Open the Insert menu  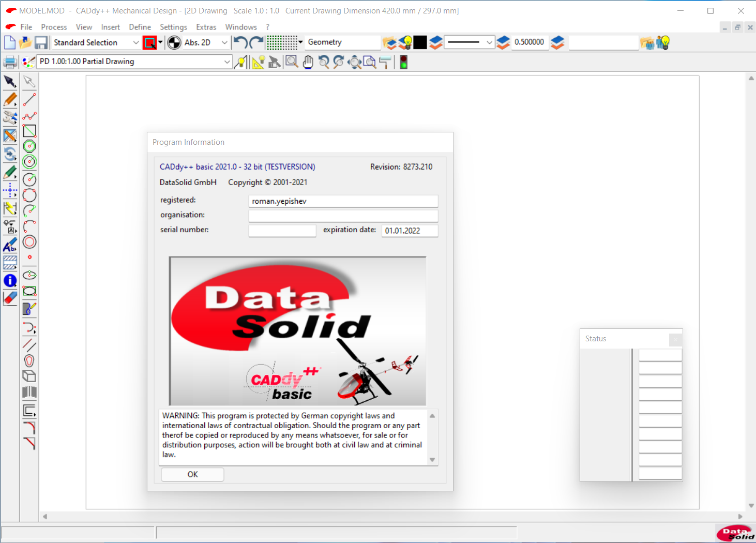110,27
